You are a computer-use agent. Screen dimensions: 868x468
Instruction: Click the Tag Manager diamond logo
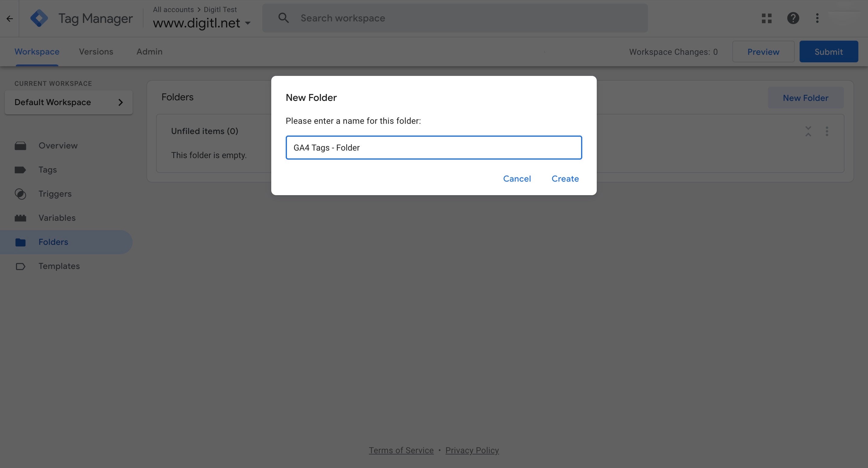pyautogui.click(x=39, y=18)
